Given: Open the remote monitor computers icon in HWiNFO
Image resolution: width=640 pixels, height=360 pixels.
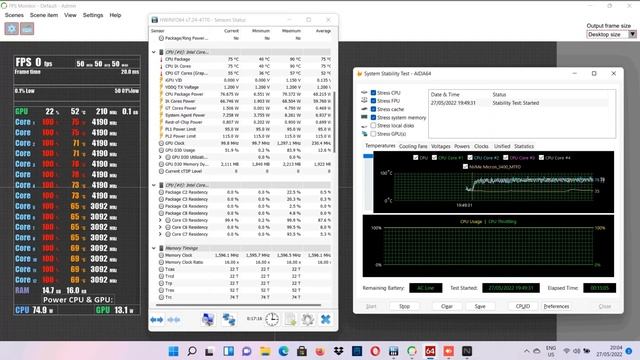Looking at the screenshot, I should coord(208,319).
